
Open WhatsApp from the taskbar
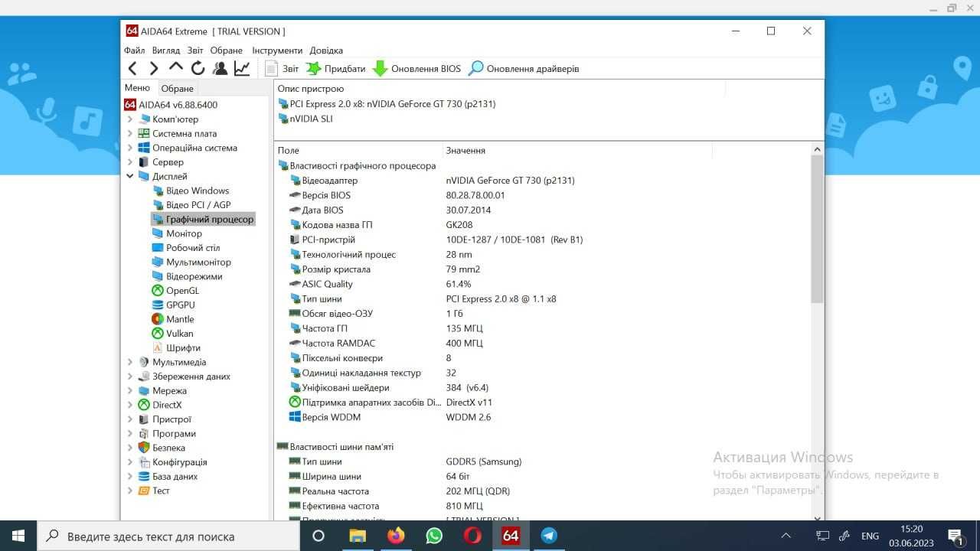coord(434,536)
